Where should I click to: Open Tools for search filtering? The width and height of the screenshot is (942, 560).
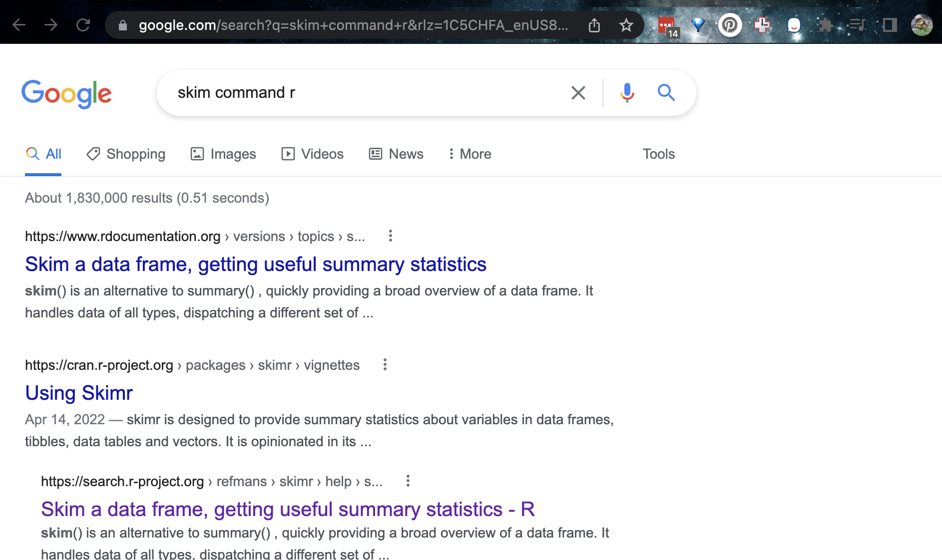click(658, 154)
